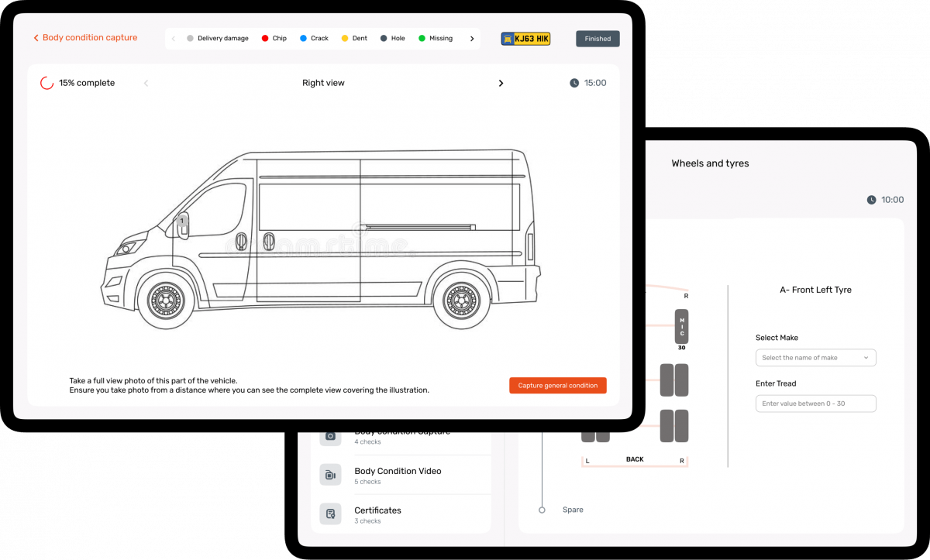This screenshot has width=930, height=560.
Task: Select the tyre tread gauge marked 30
Action: pyautogui.click(x=681, y=326)
